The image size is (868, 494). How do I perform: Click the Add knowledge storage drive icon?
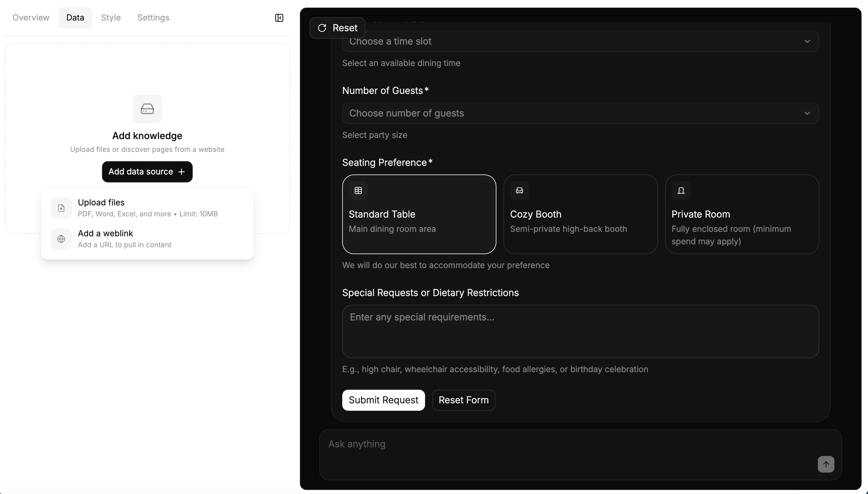tap(147, 109)
